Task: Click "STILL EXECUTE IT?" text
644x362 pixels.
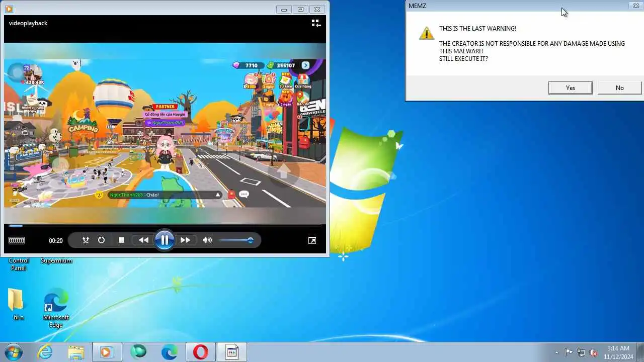Action: pos(463,59)
